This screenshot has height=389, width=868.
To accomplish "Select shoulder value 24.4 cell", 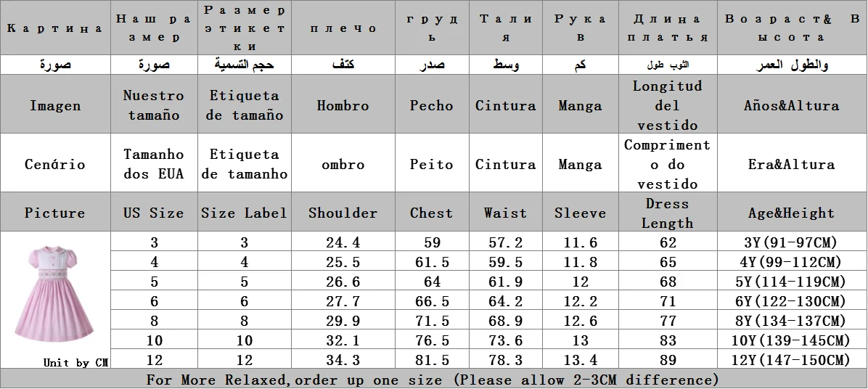I will [343, 242].
